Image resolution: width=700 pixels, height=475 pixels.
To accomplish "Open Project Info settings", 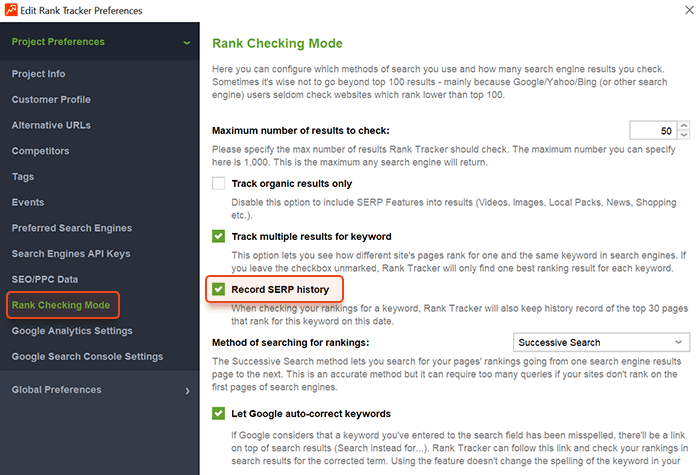I will pos(38,74).
